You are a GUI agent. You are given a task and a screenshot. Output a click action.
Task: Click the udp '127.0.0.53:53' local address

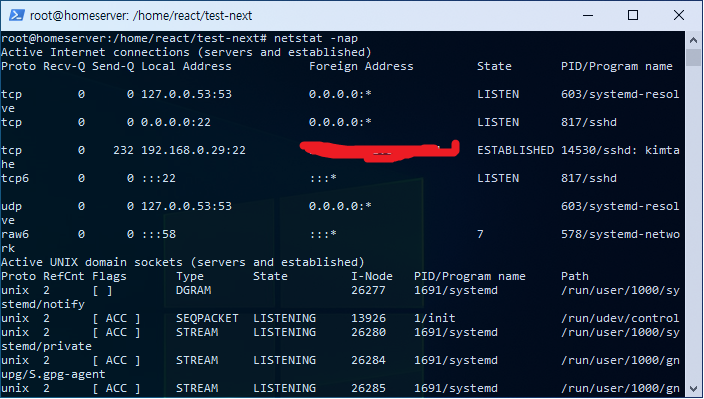186,206
